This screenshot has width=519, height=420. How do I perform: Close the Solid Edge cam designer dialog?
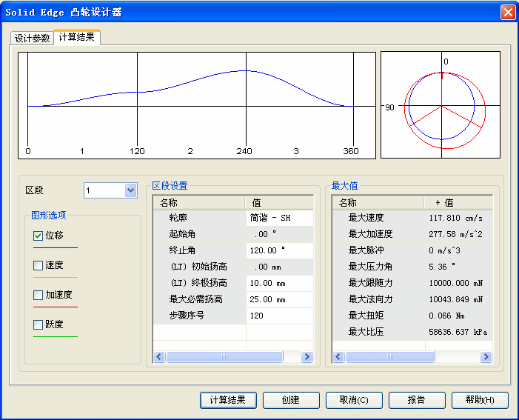[x=508, y=12]
